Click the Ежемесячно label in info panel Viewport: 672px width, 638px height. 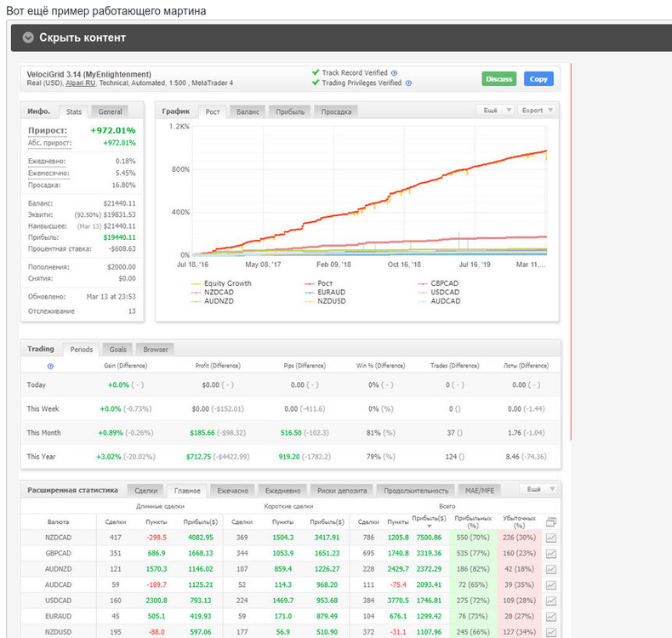click(x=48, y=174)
